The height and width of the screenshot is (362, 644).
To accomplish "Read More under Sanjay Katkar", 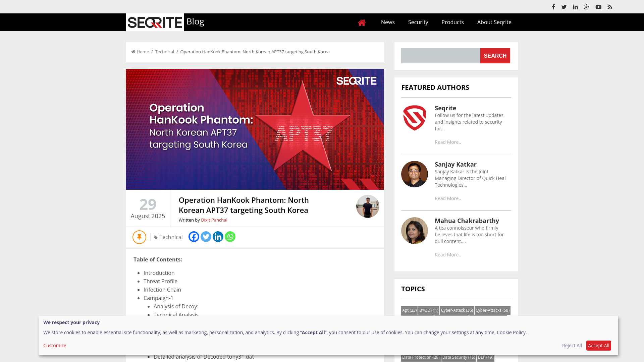I will click(x=448, y=198).
